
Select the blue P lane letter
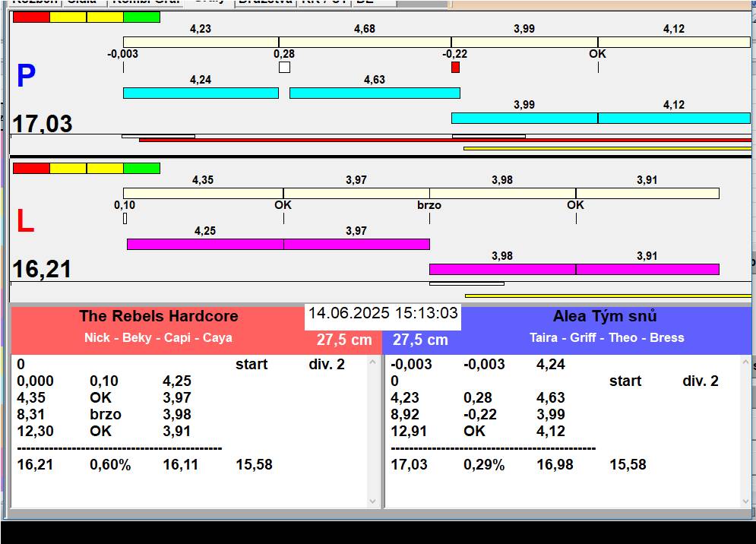(x=26, y=76)
